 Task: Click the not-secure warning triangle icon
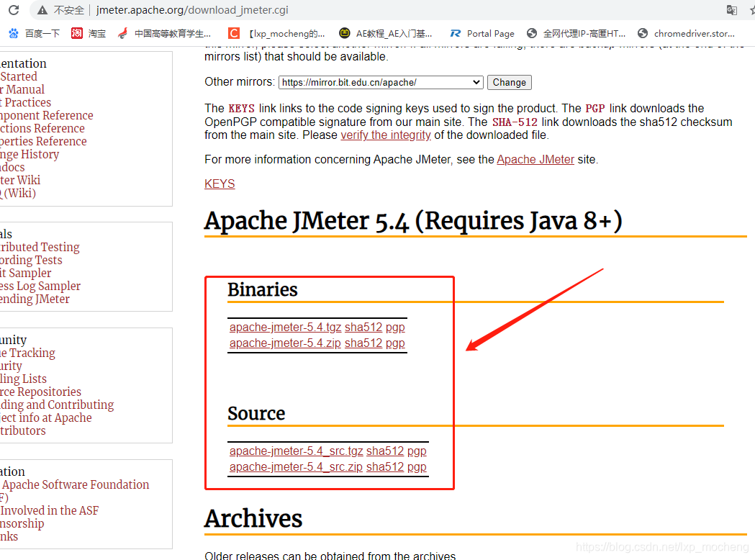tap(43, 10)
